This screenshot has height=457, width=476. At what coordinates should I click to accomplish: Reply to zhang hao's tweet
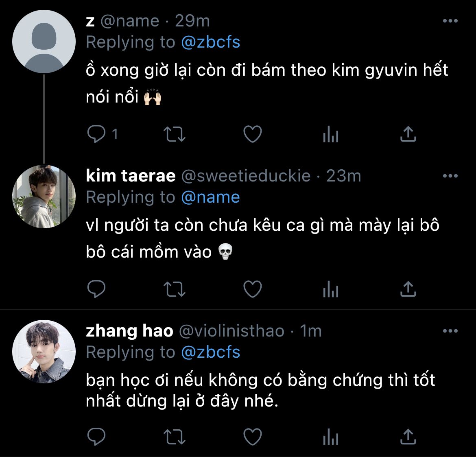pos(97,437)
